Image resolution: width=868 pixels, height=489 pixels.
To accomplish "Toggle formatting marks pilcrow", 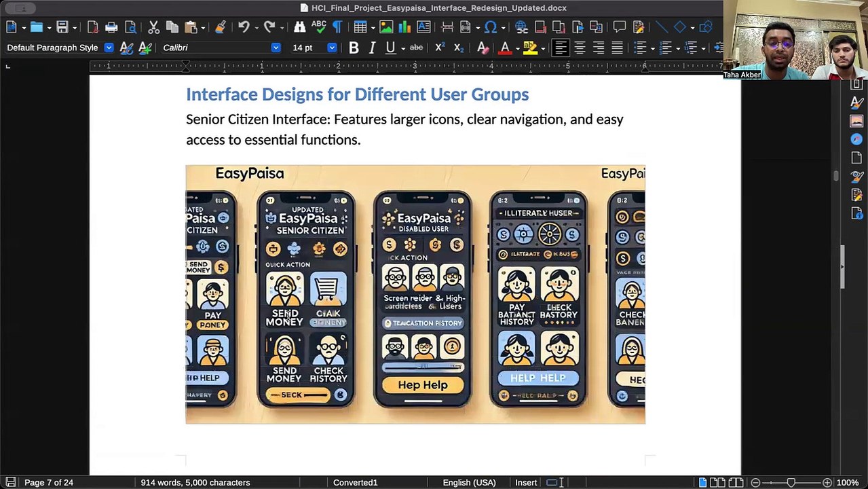I will [x=337, y=27].
